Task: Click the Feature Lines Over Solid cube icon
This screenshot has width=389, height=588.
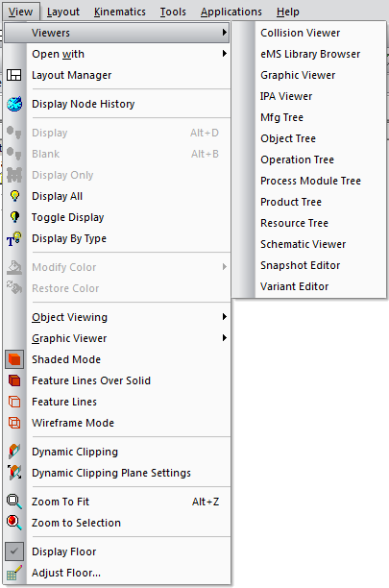Action: [x=14, y=380]
